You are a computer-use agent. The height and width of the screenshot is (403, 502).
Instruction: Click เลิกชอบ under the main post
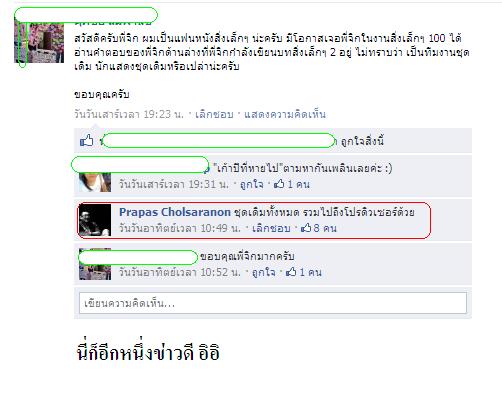214,114
